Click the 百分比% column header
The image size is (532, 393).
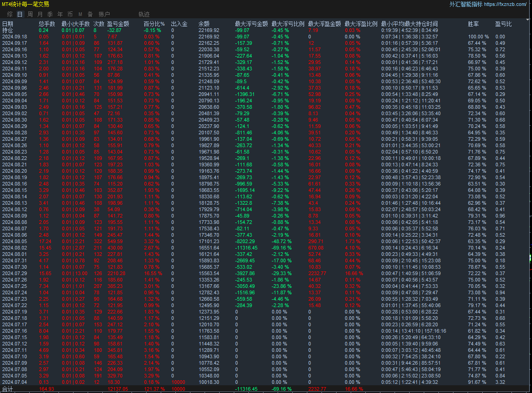click(154, 24)
